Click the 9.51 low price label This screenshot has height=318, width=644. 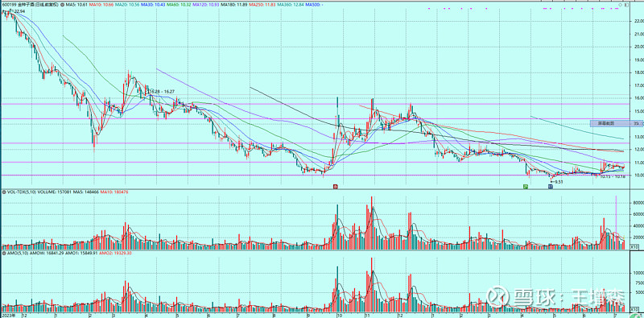pos(559,182)
